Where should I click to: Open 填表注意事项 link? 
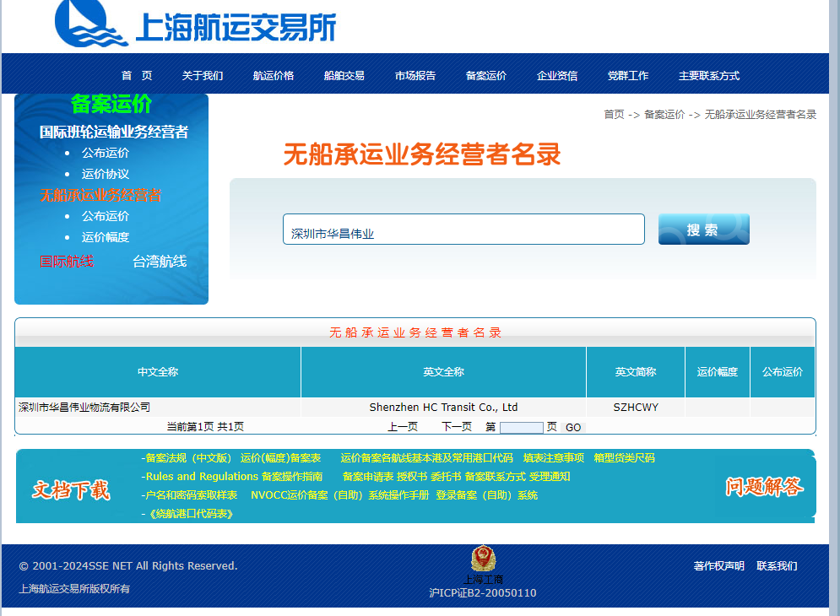pos(554,458)
